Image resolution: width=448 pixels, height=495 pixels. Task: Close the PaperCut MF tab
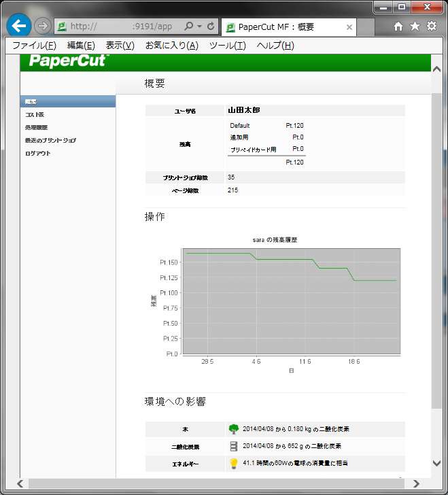click(349, 27)
